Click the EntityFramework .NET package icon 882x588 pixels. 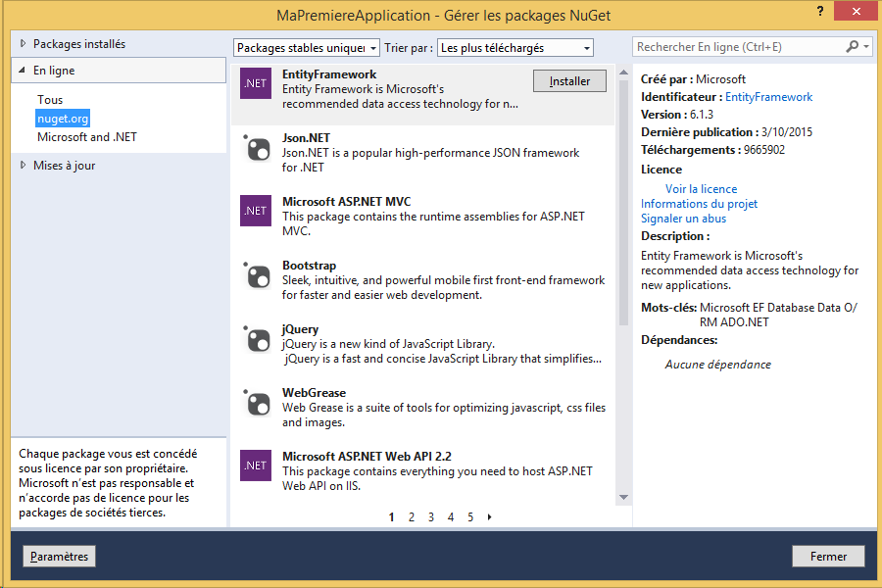coord(256,83)
